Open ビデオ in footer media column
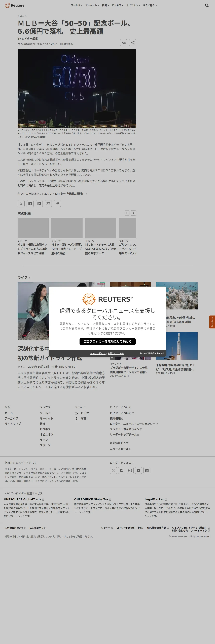Image resolution: width=215 pixels, height=644 pixels. [82, 413]
